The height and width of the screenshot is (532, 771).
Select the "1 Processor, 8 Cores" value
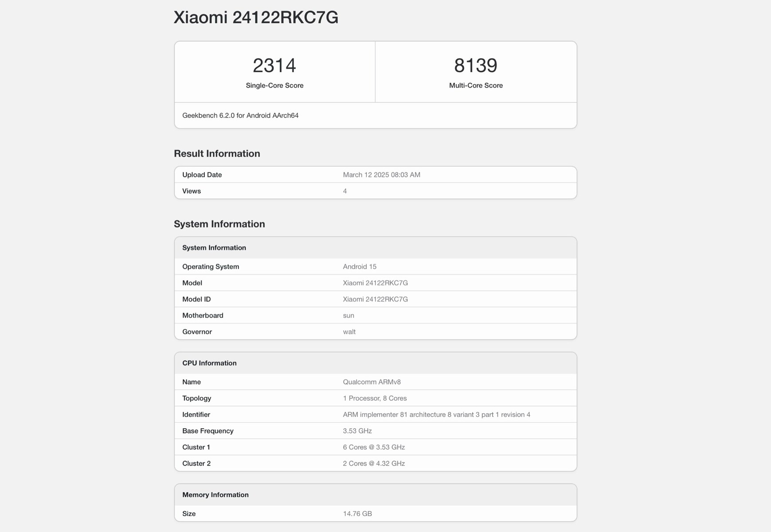pos(375,399)
